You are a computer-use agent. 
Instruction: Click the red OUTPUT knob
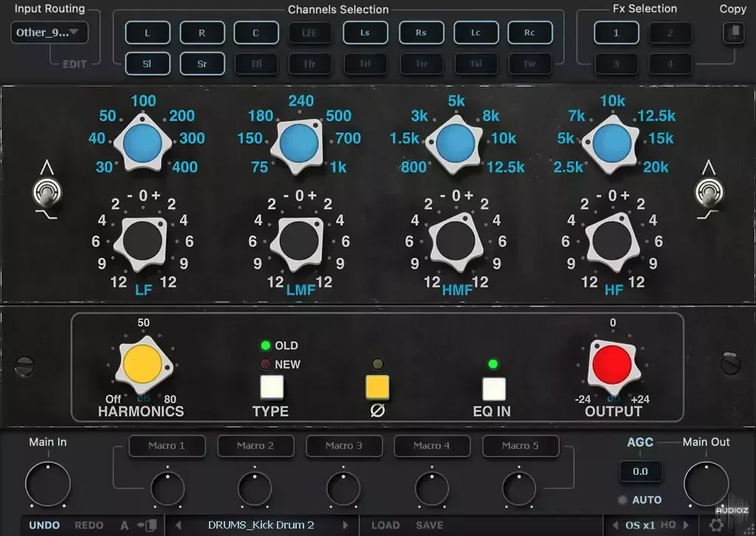point(612,365)
